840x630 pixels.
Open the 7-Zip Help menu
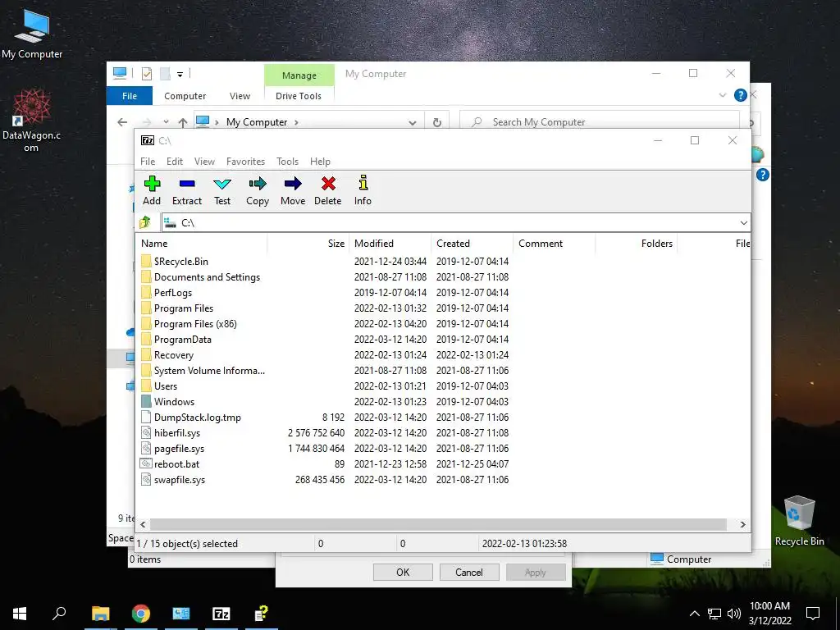(x=321, y=162)
